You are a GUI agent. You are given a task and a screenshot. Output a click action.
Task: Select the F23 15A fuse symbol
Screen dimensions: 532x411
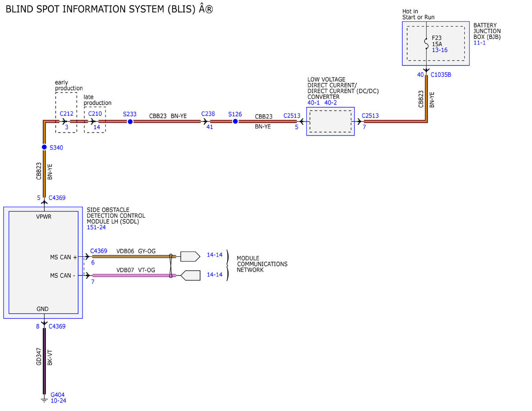point(426,44)
